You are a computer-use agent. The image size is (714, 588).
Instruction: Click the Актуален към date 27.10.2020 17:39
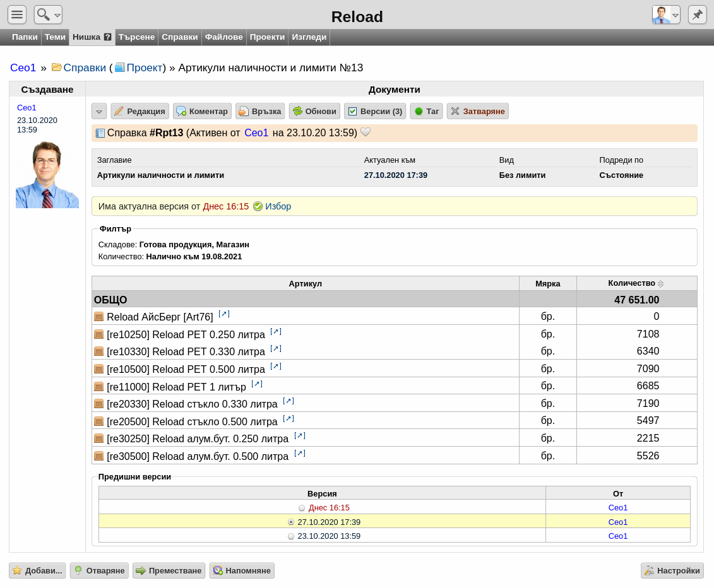[396, 175]
